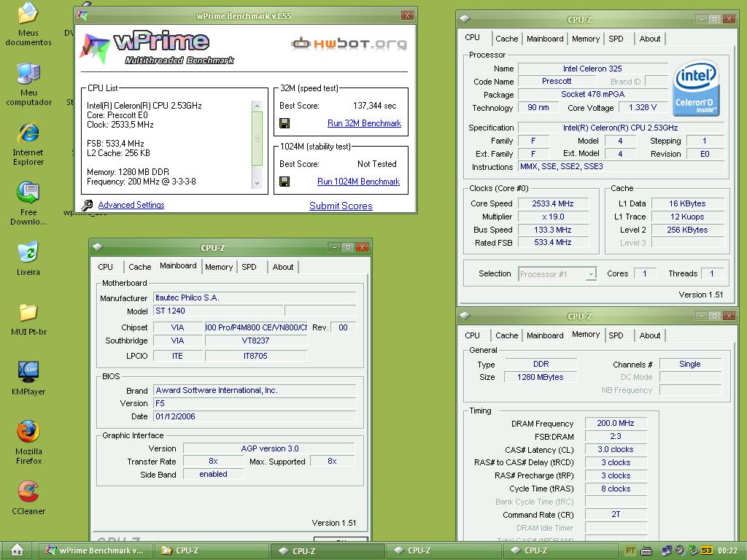Switch to SPD tab in CPU-Z memory window
Viewport: 747px width, 560px height.
coord(616,335)
